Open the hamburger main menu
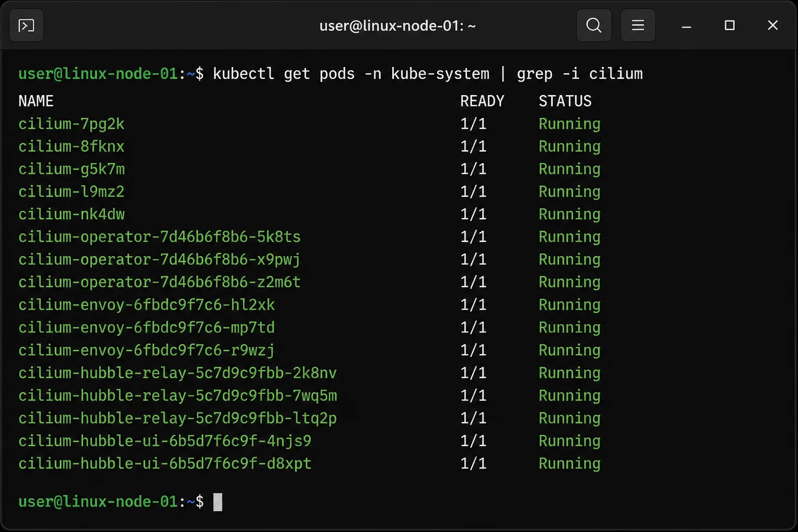Screen dimensions: 798x532 [638, 25]
